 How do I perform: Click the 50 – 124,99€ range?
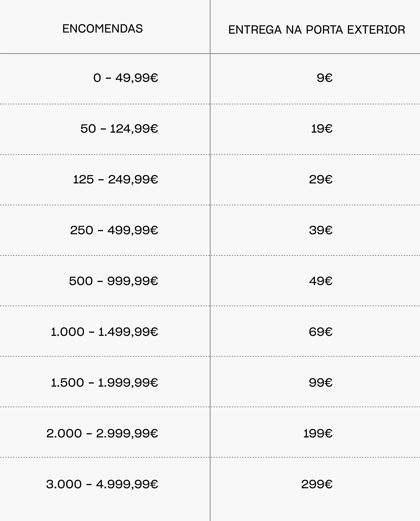click(119, 129)
